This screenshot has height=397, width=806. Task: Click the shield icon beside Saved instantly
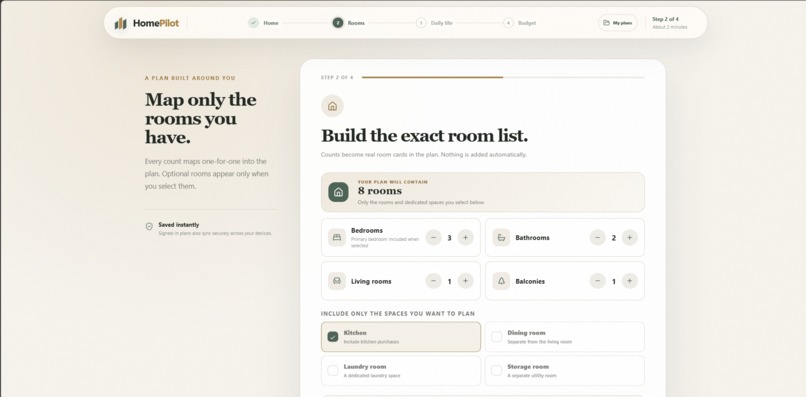[x=149, y=226]
